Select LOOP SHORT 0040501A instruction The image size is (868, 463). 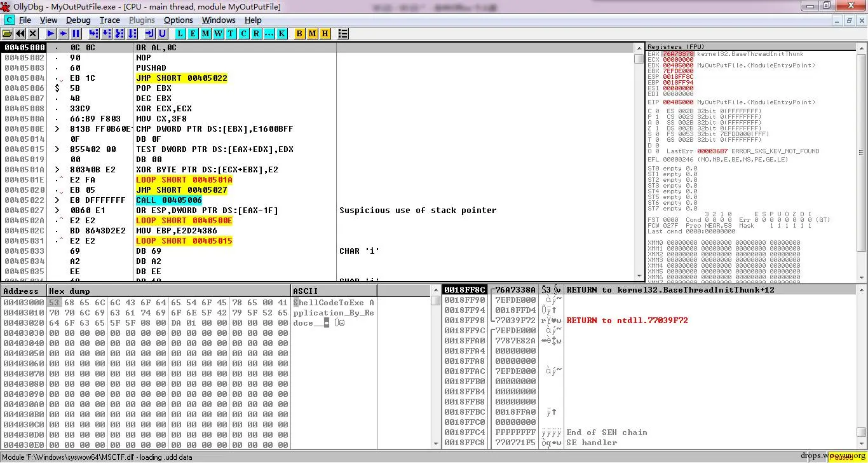tap(184, 180)
